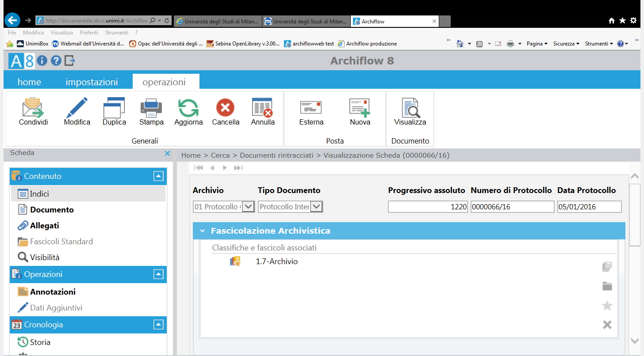Image resolution: width=644 pixels, height=356 pixels.
Task: Click the Documenti rintracciati breadcrumb
Action: point(276,155)
